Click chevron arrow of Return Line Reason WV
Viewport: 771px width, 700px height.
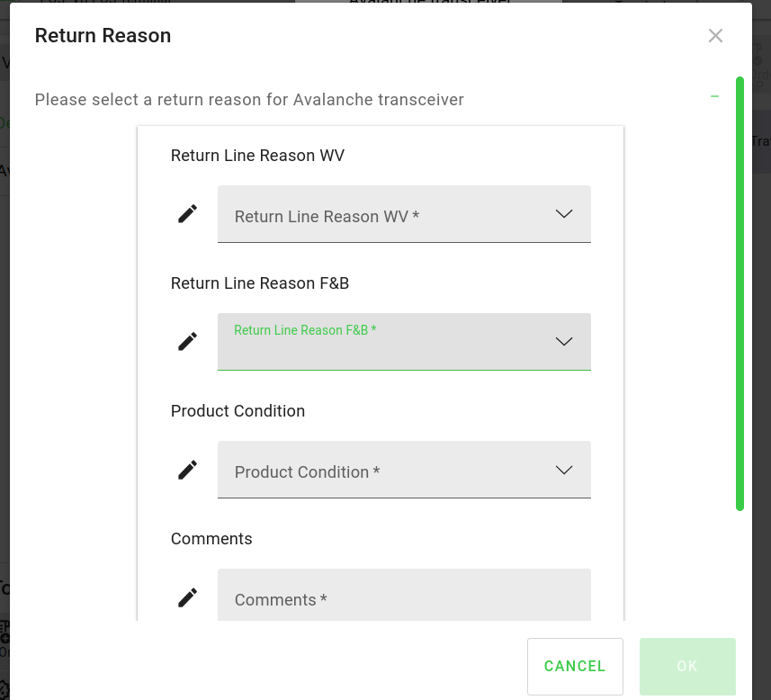(x=564, y=214)
